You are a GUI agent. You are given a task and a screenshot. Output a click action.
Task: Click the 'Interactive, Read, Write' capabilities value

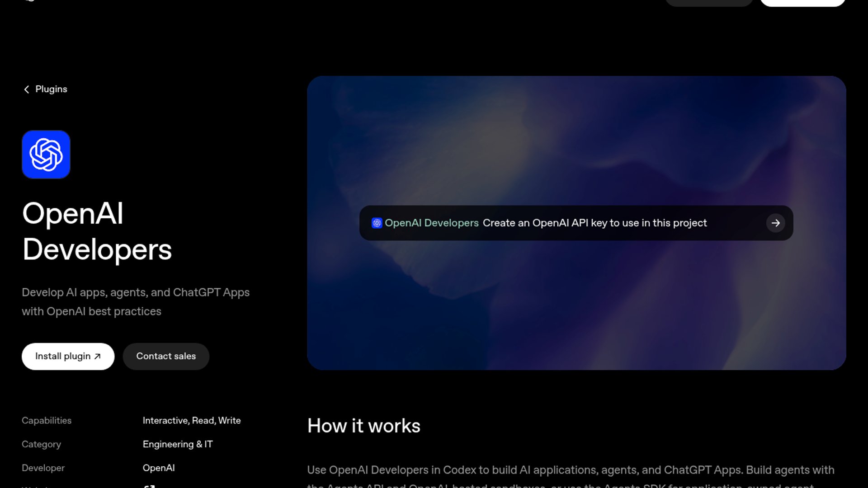pyautogui.click(x=192, y=421)
